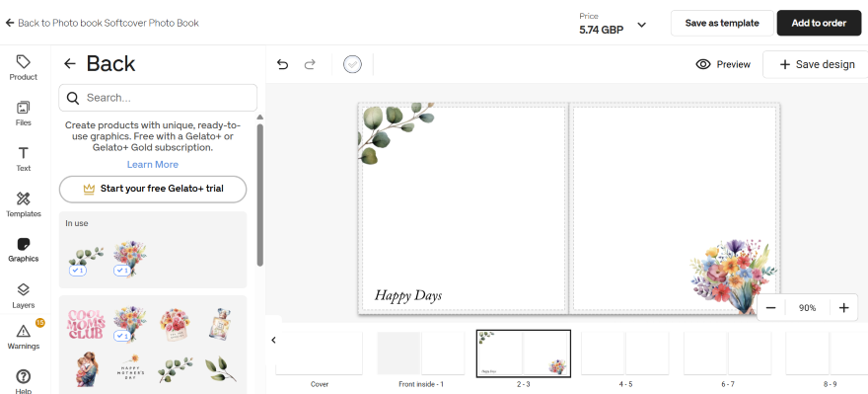Click the redo arrow icon

pyautogui.click(x=310, y=64)
